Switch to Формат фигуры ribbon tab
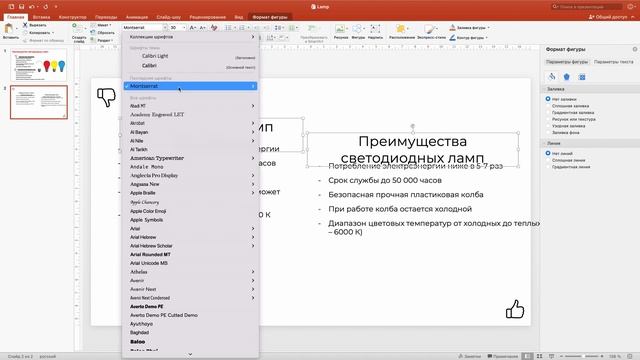Image resolution: width=640 pixels, height=360 pixels. tap(270, 17)
